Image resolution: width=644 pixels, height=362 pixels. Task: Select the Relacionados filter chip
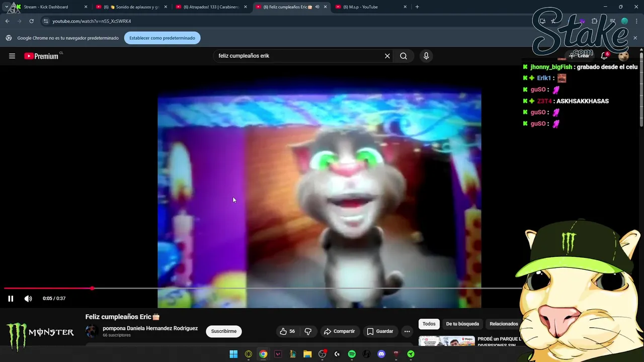pyautogui.click(x=504, y=324)
